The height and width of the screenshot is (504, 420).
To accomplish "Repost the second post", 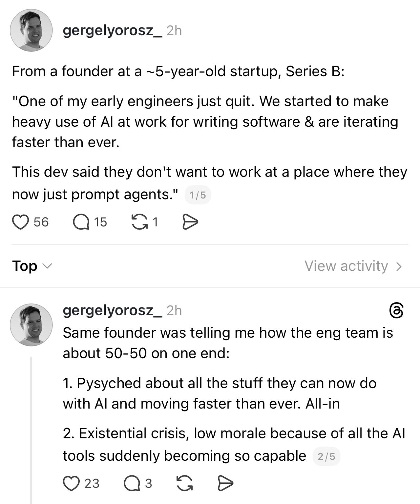I will 185,483.
